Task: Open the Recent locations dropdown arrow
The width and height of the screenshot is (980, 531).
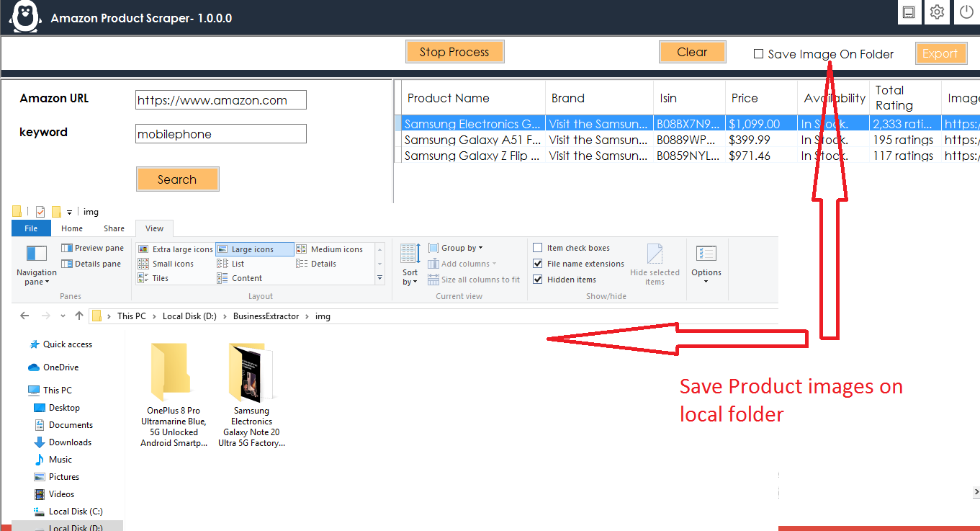Action: coord(62,316)
